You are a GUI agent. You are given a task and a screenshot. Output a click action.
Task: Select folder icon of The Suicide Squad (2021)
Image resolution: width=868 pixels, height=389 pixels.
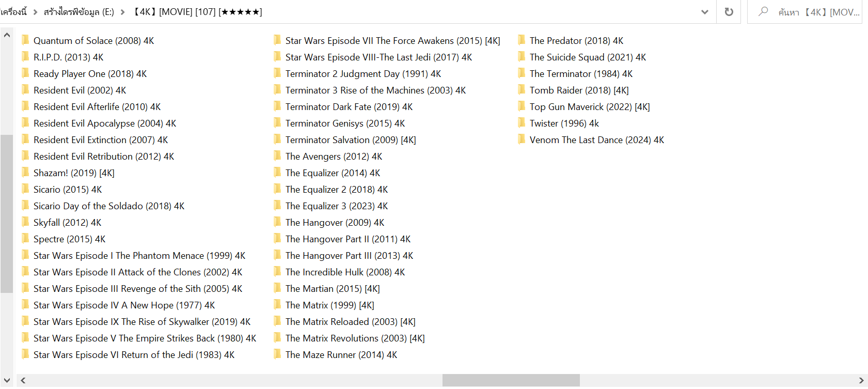tap(522, 57)
